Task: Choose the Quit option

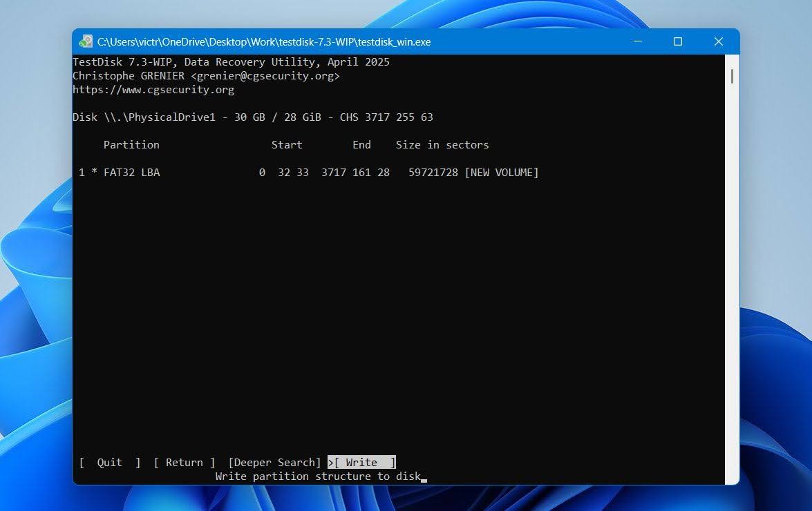Action: tap(110, 463)
